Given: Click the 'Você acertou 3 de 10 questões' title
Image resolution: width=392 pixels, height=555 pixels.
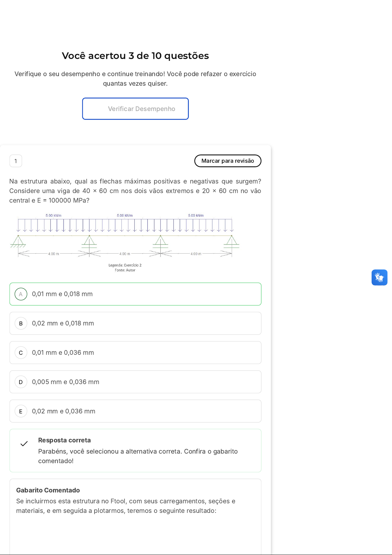Looking at the screenshot, I should click(x=135, y=56).
